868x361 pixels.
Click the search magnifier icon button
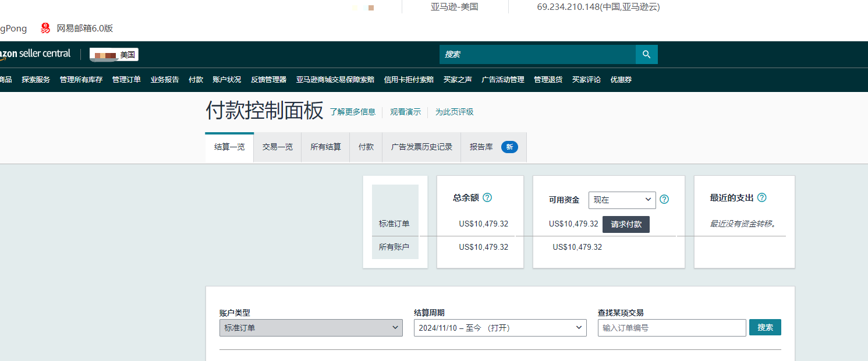click(x=646, y=54)
